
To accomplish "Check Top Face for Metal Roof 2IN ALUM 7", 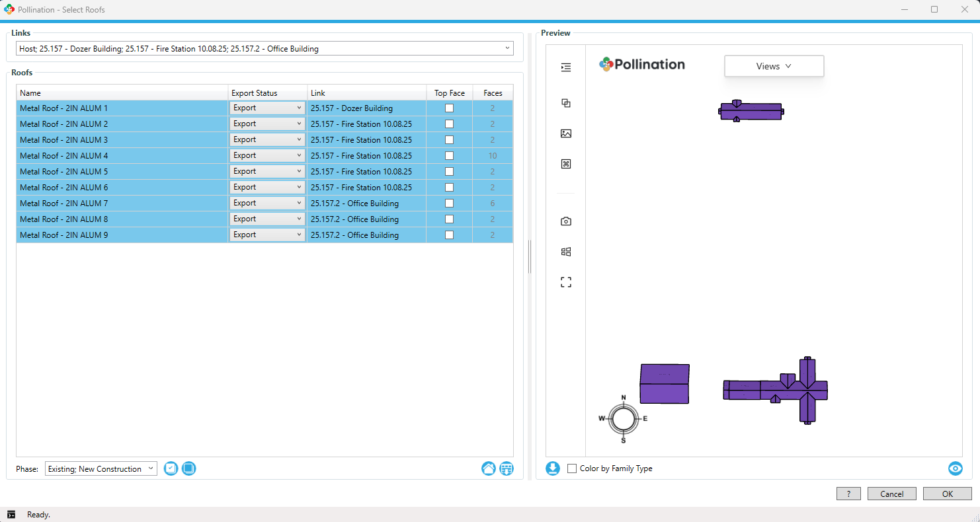I will click(450, 204).
